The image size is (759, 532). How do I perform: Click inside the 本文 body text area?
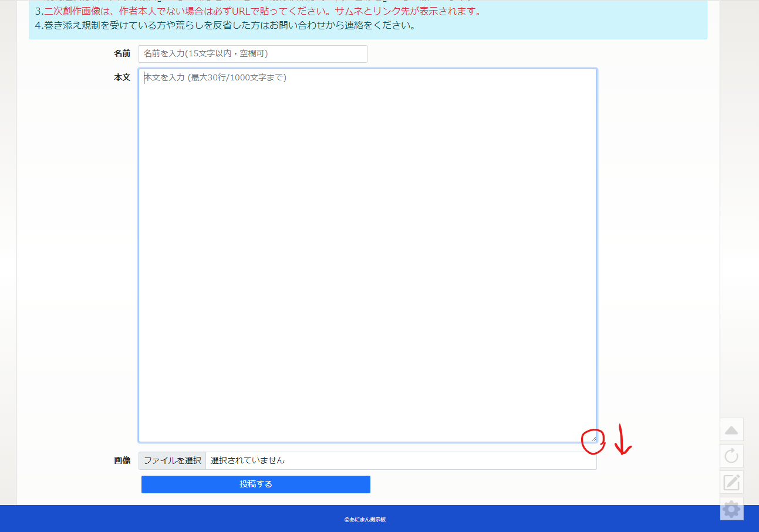coord(367,255)
